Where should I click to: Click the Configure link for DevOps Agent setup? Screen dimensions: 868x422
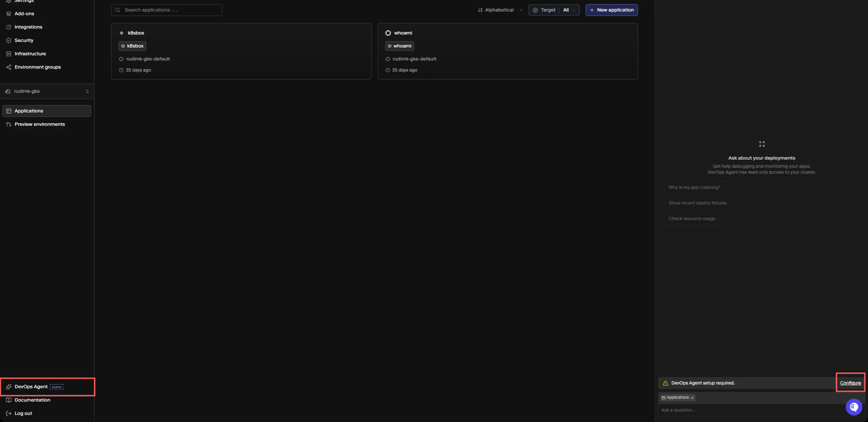point(850,383)
